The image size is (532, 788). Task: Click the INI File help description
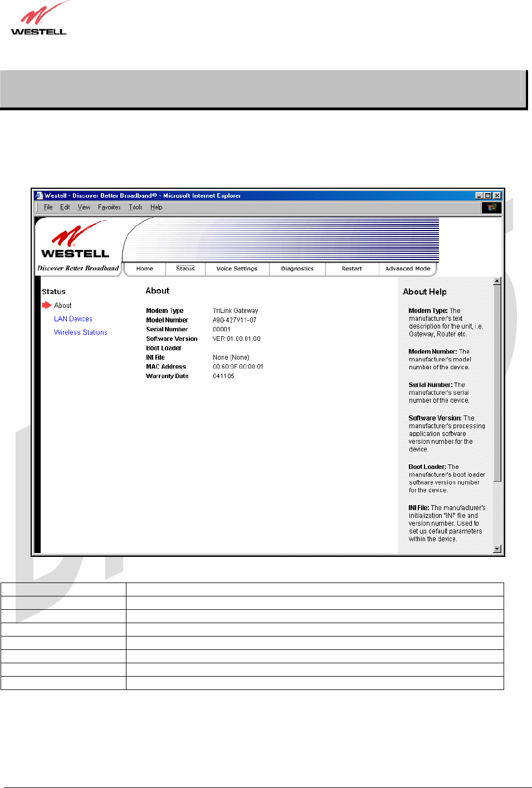pos(447,523)
